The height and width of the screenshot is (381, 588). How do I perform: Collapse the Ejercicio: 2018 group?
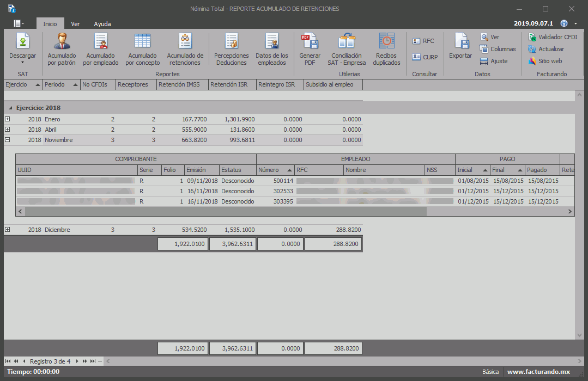[x=11, y=108]
